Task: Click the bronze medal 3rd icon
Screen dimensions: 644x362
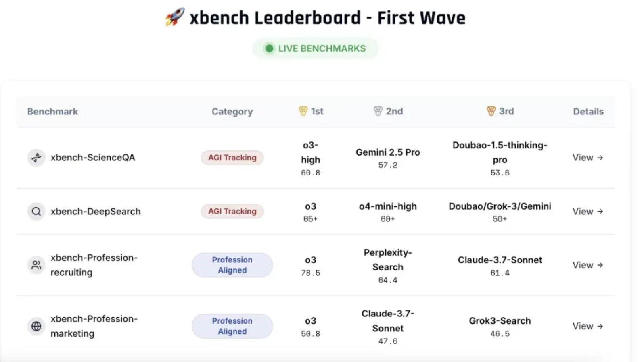Action: pyautogui.click(x=491, y=111)
